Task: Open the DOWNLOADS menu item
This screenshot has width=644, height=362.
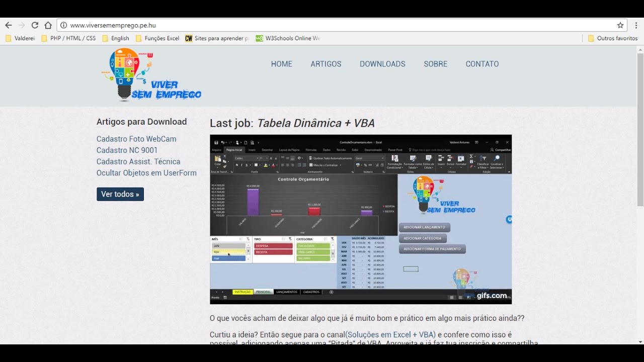Action: [382, 64]
